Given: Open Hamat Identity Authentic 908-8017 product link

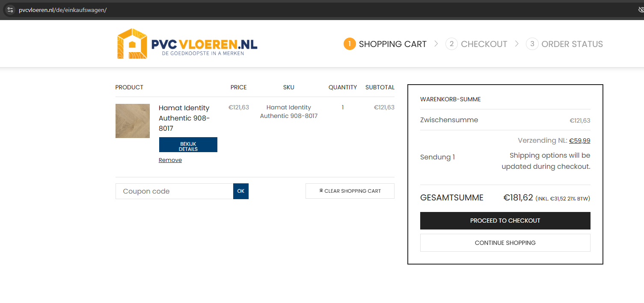Looking at the screenshot, I should pos(184,118).
